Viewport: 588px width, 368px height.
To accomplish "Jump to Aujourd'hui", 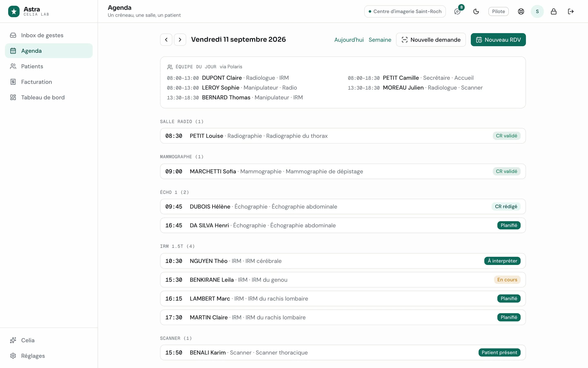I will coord(349,40).
